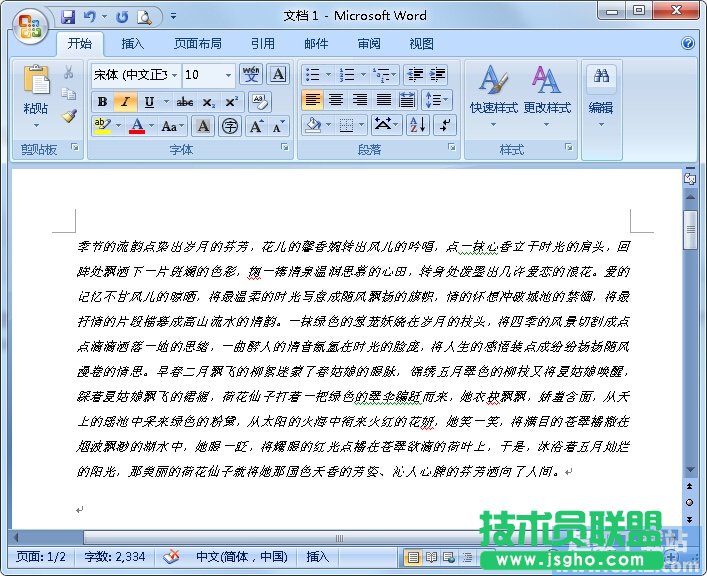Select the Format Painter brush
Viewport: 707px width, 576px height.
tap(69, 116)
